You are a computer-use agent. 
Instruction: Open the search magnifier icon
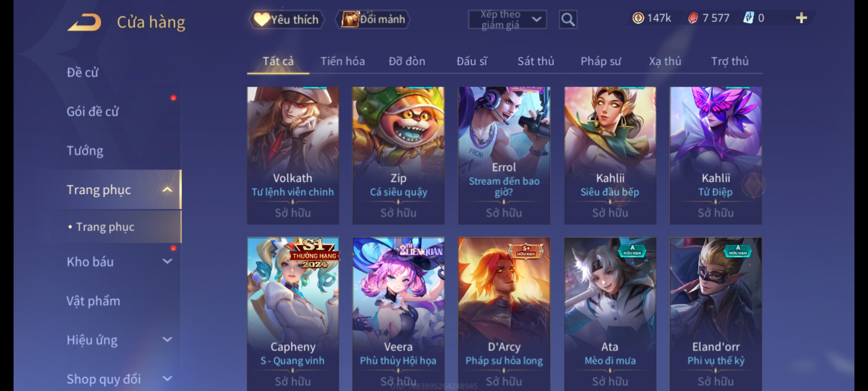pos(568,20)
